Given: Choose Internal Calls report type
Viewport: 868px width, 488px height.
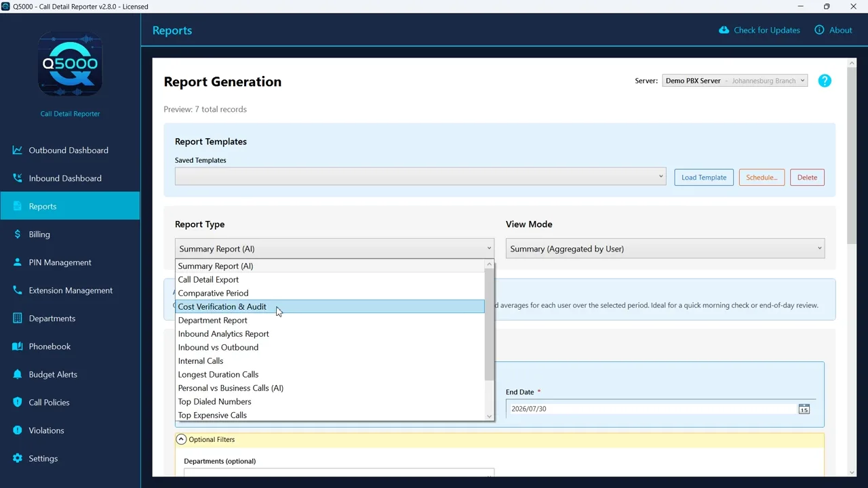Looking at the screenshot, I should pos(330,361).
